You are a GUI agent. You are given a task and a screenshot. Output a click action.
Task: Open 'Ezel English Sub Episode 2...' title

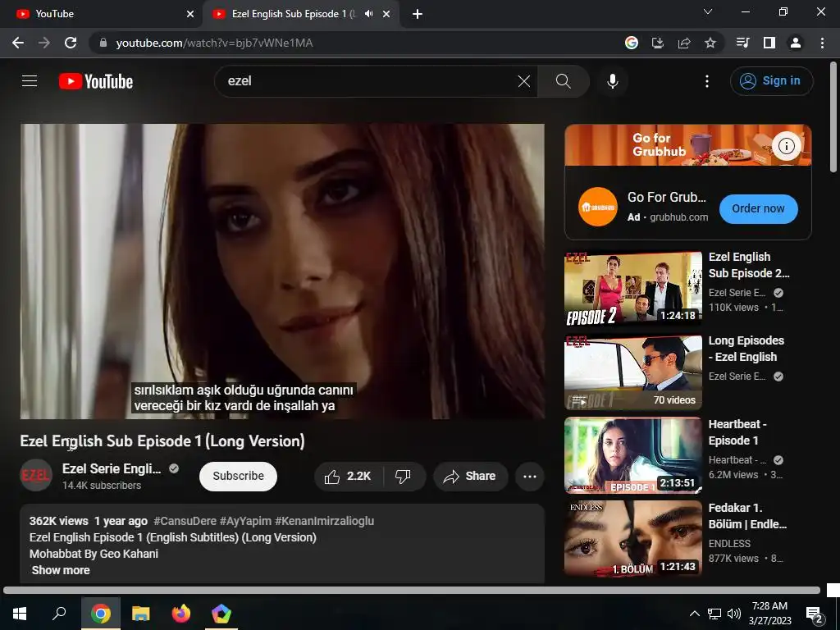point(749,265)
